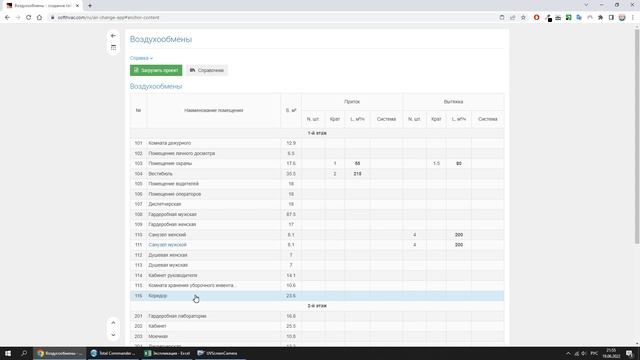Click the share icon in address bar

513,18
